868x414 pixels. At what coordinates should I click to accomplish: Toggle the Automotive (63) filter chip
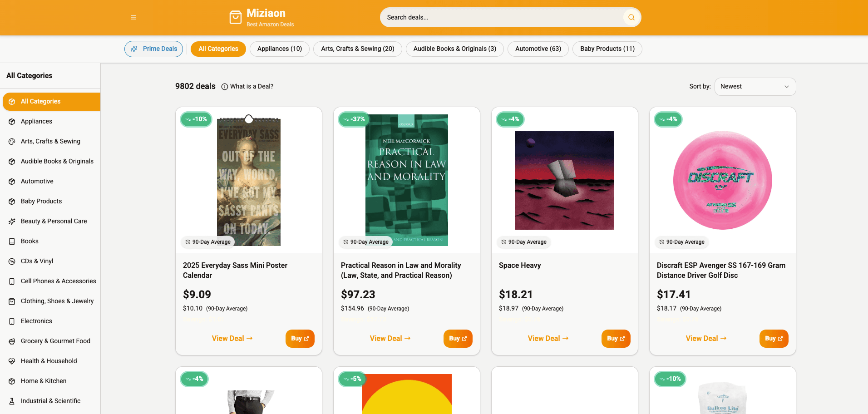click(538, 49)
